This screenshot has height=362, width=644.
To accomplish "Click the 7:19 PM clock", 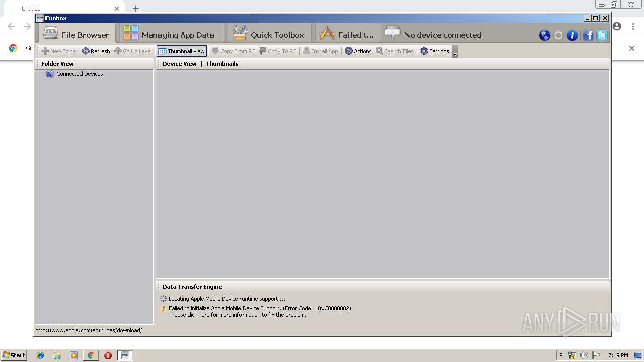I will pyautogui.click(x=618, y=355).
